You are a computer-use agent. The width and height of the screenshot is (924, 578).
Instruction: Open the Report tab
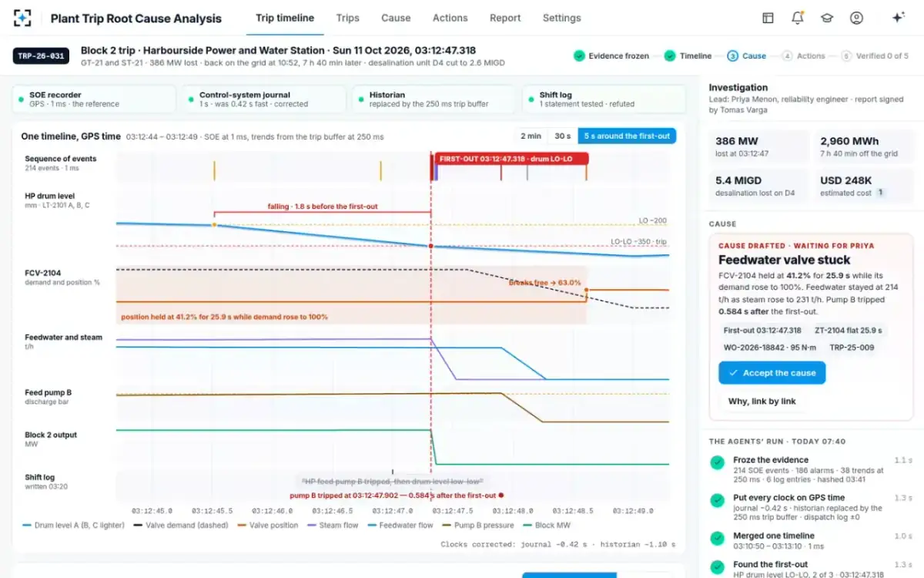pyautogui.click(x=505, y=18)
